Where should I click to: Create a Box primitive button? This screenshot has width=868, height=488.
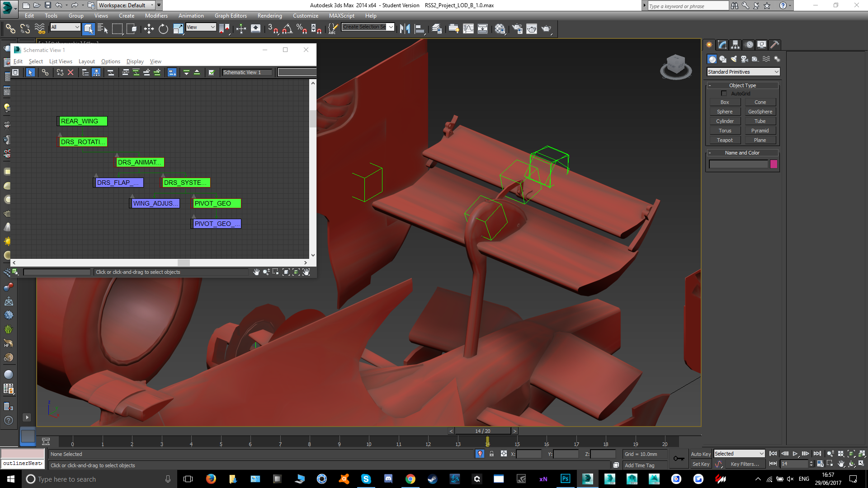[x=725, y=103]
